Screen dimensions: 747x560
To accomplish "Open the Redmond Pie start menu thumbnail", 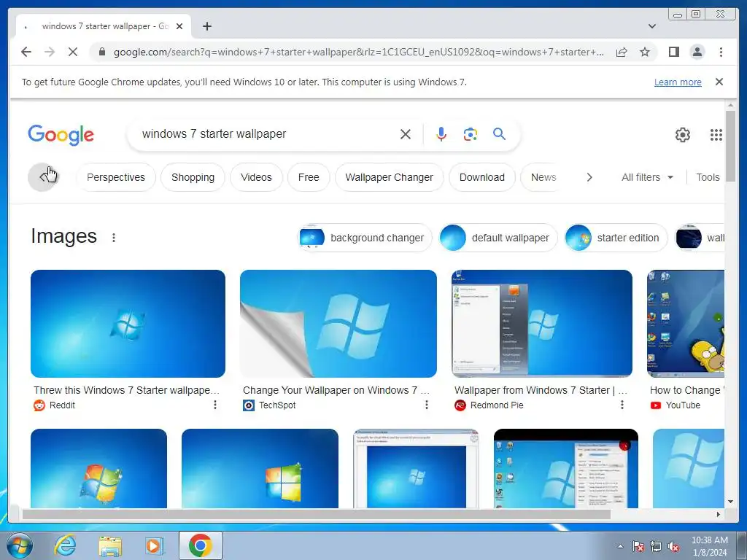I will [x=542, y=324].
